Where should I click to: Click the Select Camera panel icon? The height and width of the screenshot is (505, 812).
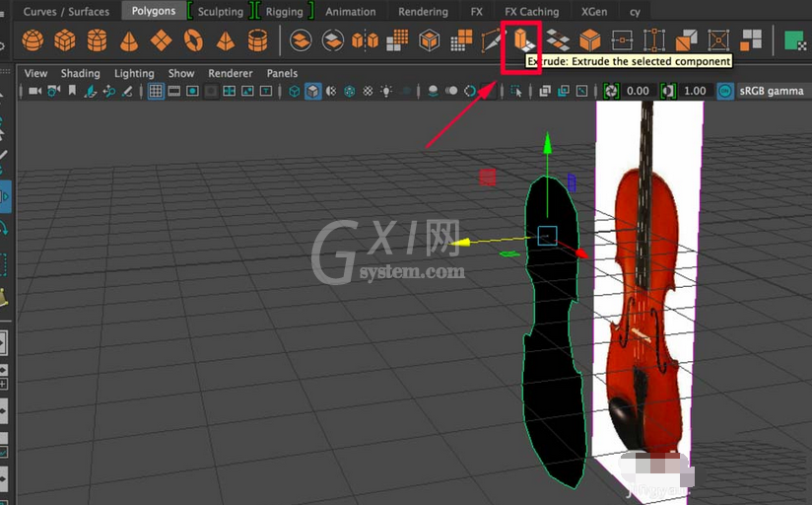click(35, 92)
